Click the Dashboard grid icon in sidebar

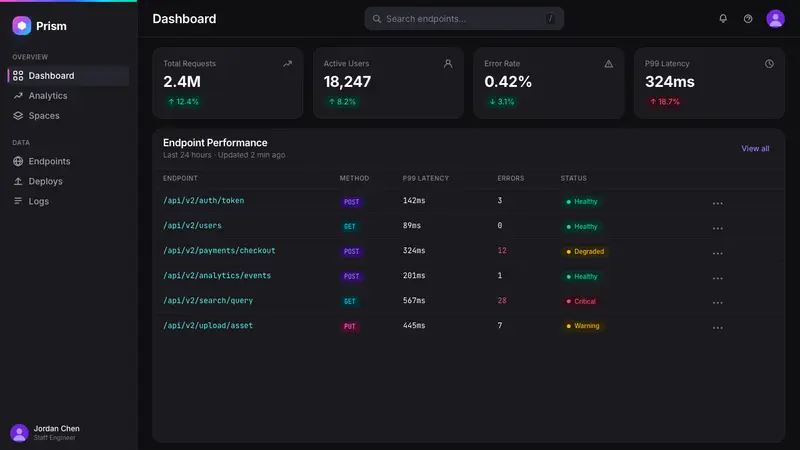(x=18, y=76)
